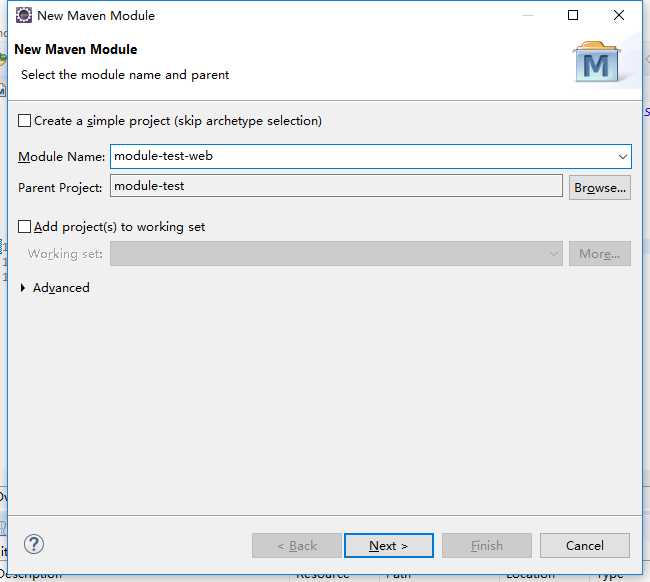Click the Maven module wizard banner icon
The width and height of the screenshot is (650, 582).
point(597,61)
